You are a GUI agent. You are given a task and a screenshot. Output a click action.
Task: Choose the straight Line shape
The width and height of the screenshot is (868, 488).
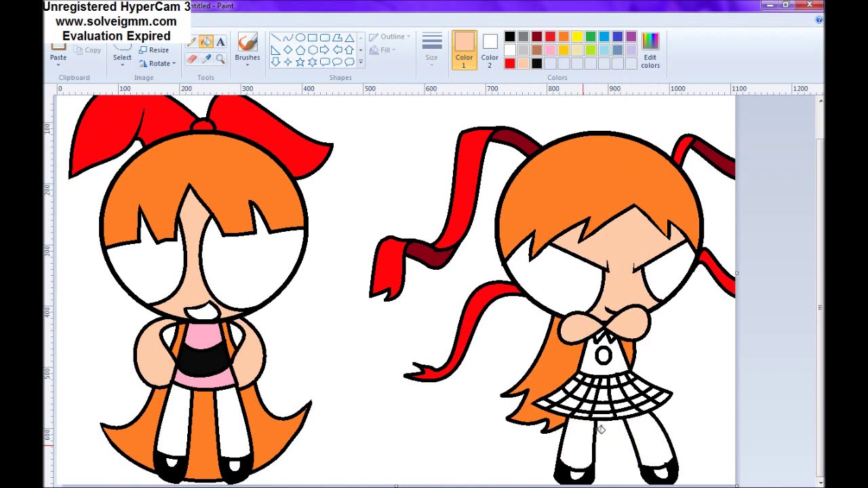276,38
